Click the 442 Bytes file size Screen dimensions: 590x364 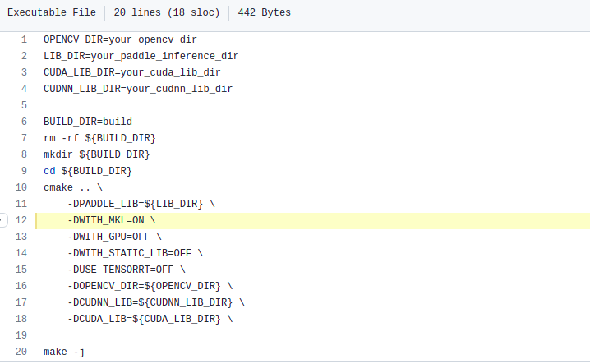pos(264,12)
